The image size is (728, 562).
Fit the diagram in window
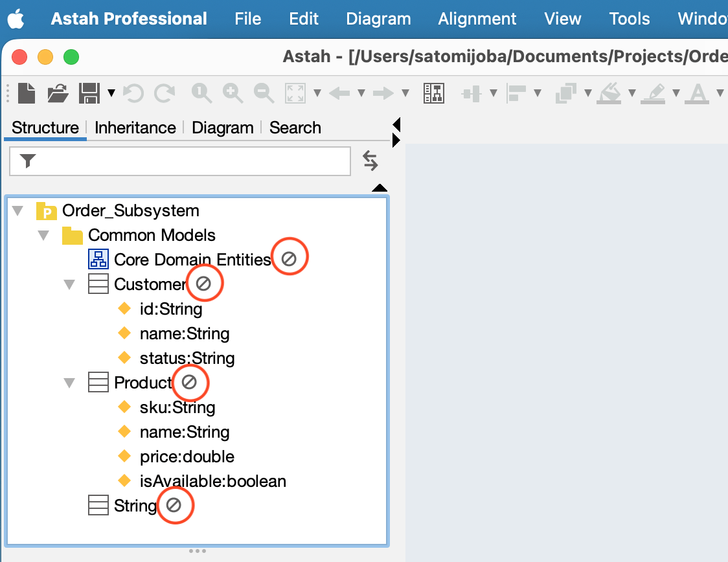pos(295,93)
